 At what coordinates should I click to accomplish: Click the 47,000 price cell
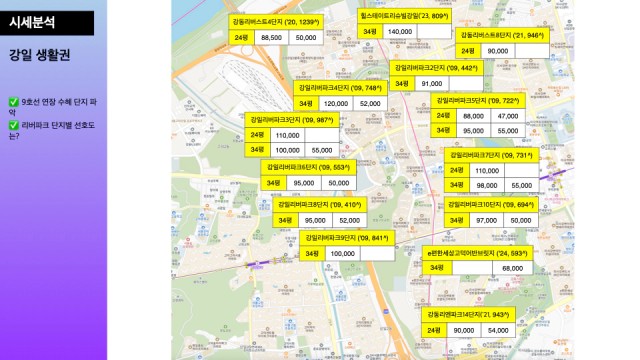(x=508, y=116)
